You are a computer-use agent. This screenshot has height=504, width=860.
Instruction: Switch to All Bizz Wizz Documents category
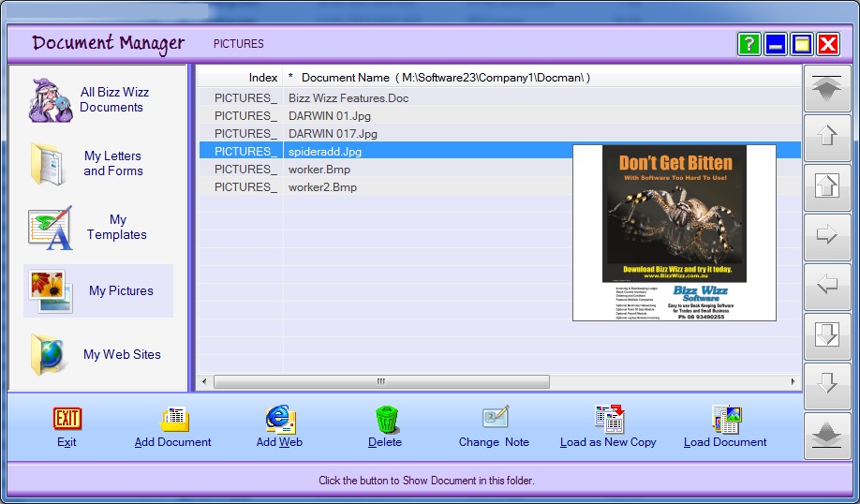pyautogui.click(x=114, y=100)
